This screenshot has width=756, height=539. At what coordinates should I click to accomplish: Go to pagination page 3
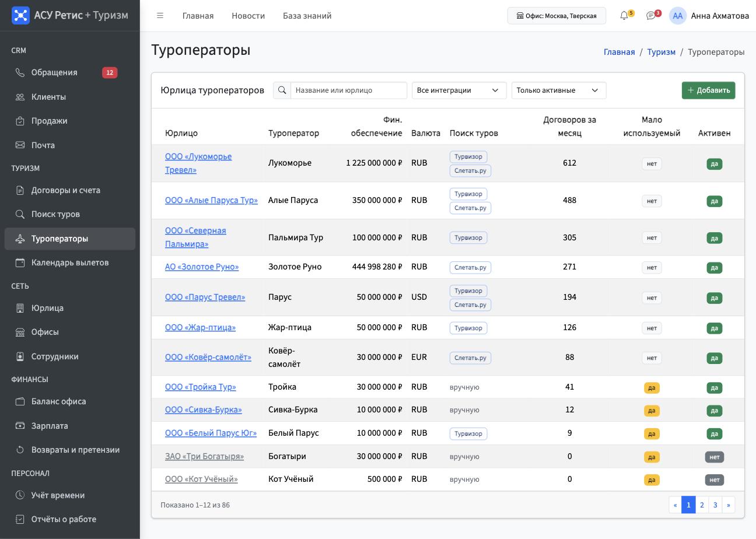pos(715,505)
